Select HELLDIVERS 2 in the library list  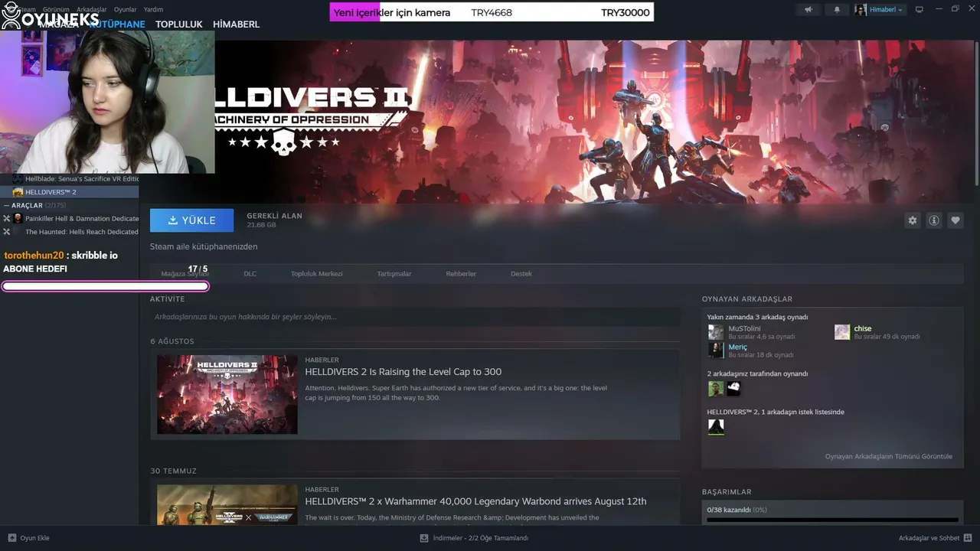[x=70, y=192]
